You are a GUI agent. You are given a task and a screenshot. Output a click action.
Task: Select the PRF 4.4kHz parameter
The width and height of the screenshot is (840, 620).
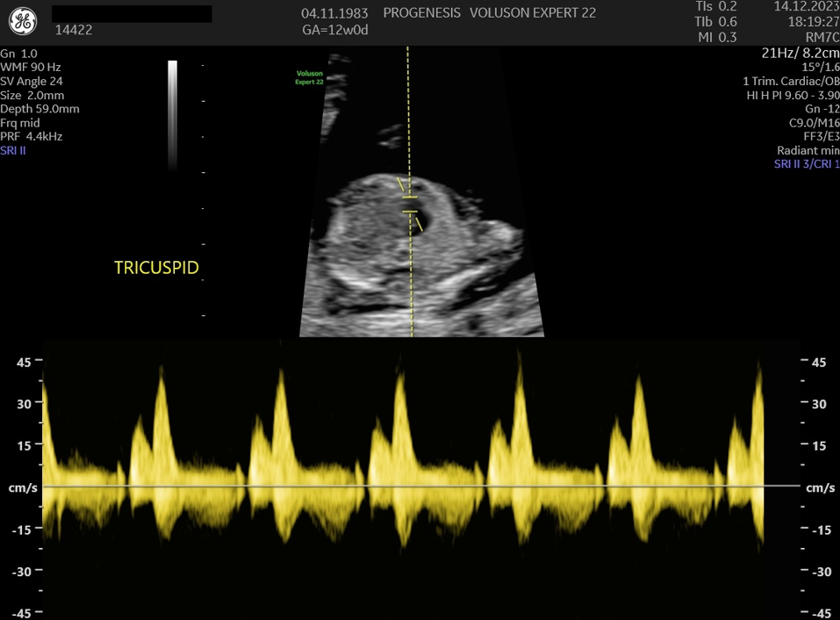[32, 137]
